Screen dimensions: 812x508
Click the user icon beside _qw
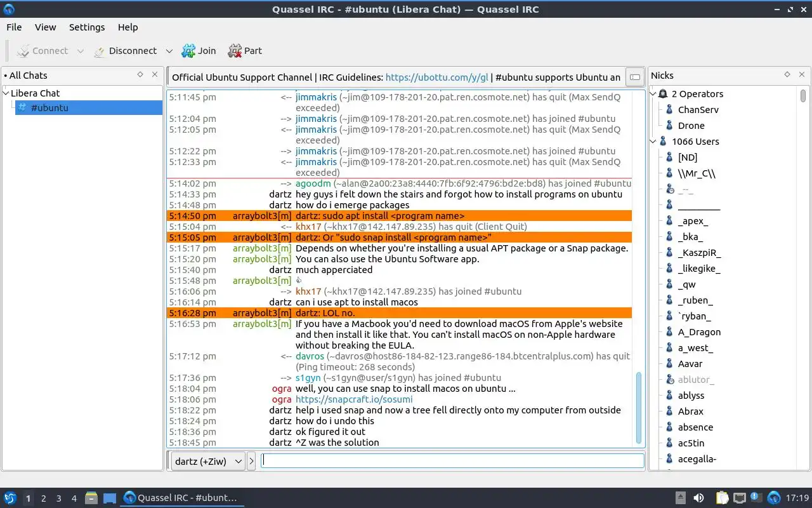669,284
